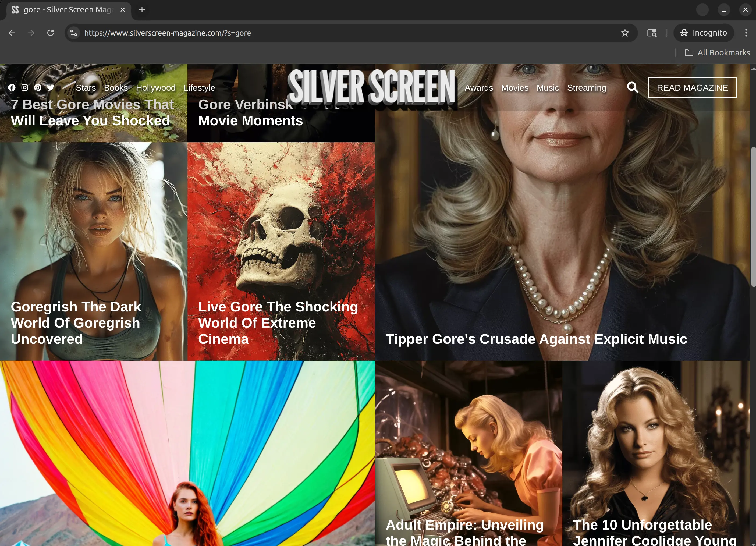The image size is (756, 546).
Task: Open Silver Screen's Instagram icon
Action: tap(25, 88)
